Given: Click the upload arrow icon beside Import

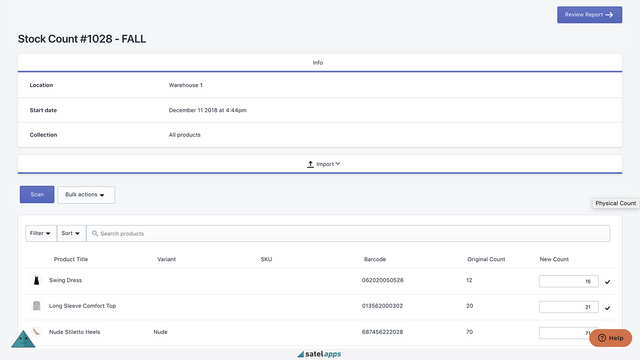Looking at the screenshot, I should (x=310, y=164).
